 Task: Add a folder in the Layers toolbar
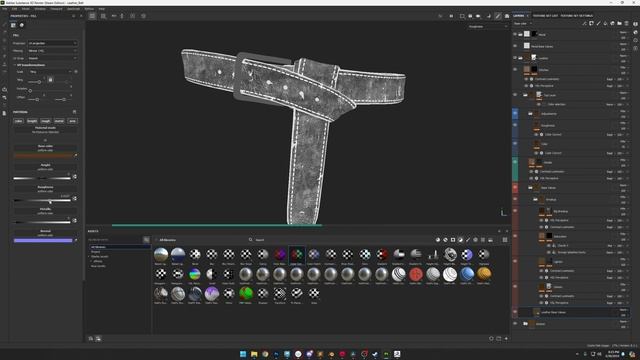tap(619, 24)
